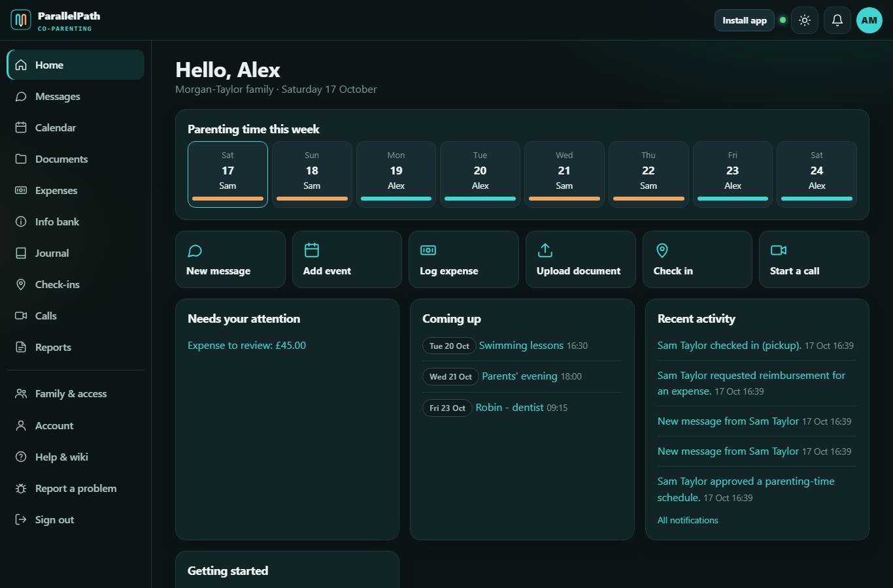This screenshot has width=893, height=588.
Task: Review the £45.00 expense link
Action: click(246, 346)
